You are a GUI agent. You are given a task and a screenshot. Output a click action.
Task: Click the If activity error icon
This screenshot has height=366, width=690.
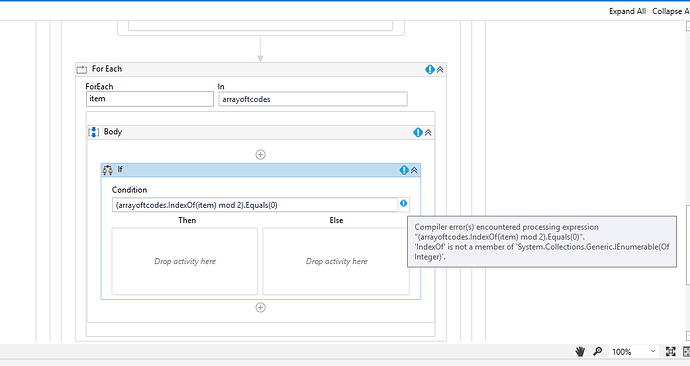[x=404, y=170]
